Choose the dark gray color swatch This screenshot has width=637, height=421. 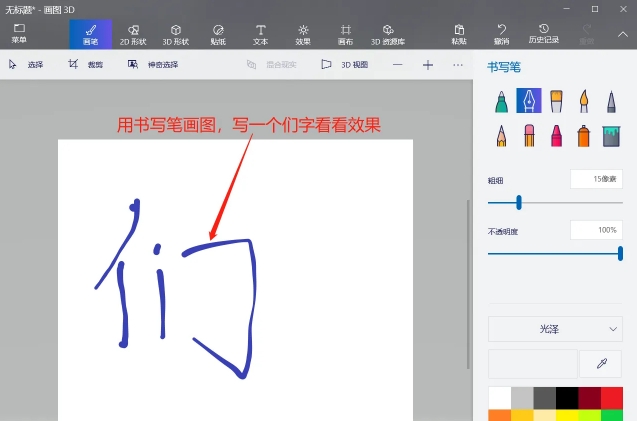544,398
